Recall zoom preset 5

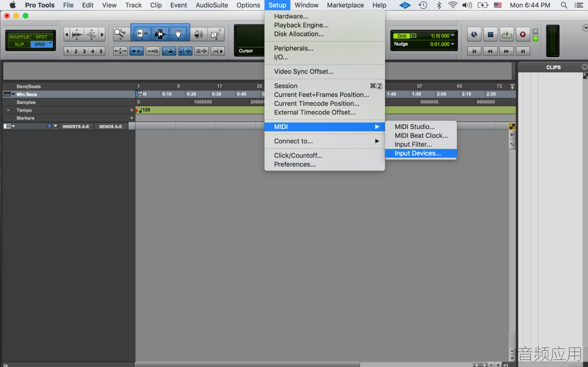tap(101, 51)
